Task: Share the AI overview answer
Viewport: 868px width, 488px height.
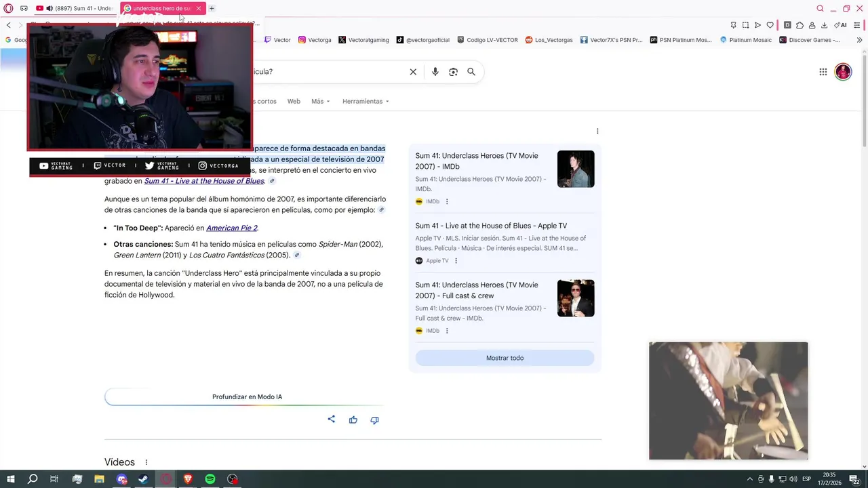Action: coord(332,420)
